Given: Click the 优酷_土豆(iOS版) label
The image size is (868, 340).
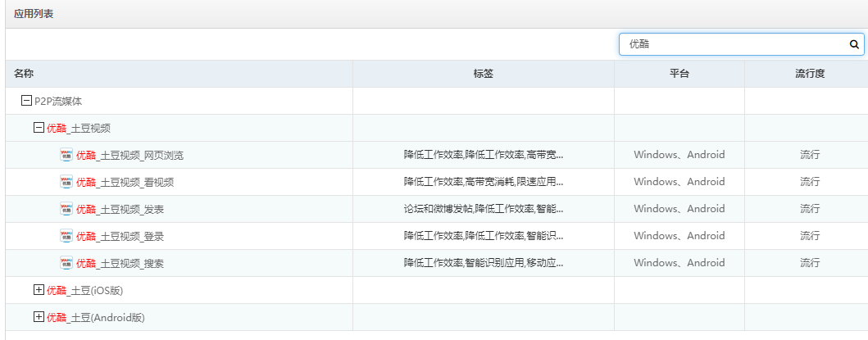Looking at the screenshot, I should coord(84,291).
